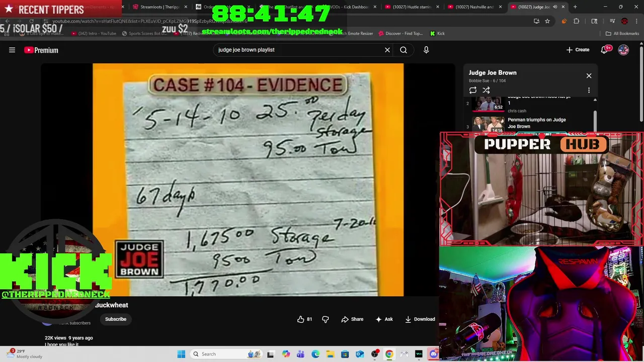Open Microsoft Store from the taskbar
Viewport: 644px width, 362px height.
(x=345, y=354)
